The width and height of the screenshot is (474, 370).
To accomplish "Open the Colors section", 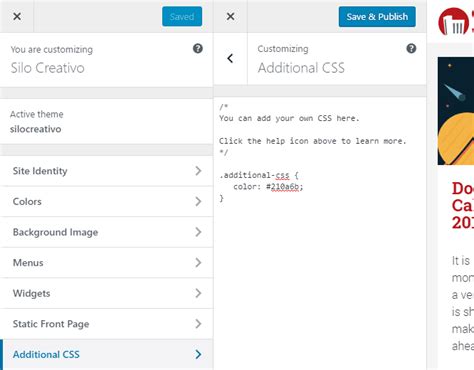I will coord(107,202).
